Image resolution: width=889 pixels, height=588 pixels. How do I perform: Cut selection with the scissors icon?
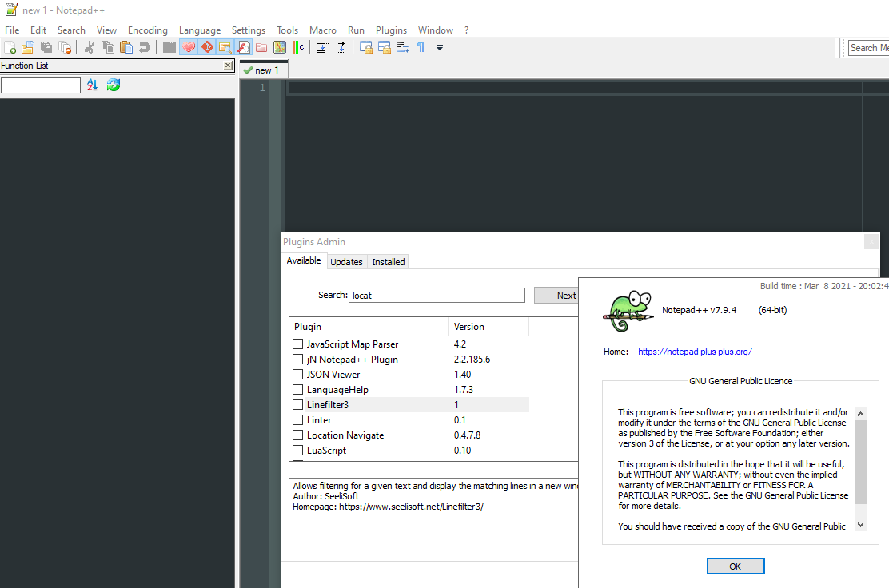(x=89, y=48)
